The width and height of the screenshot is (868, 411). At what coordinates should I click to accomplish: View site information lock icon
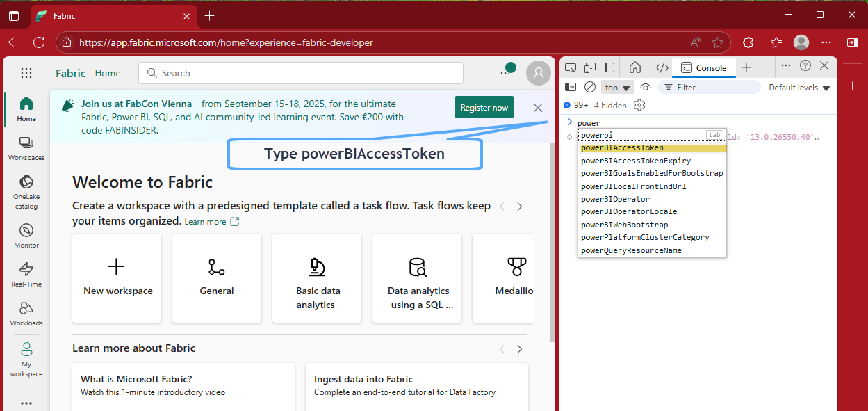pos(67,42)
